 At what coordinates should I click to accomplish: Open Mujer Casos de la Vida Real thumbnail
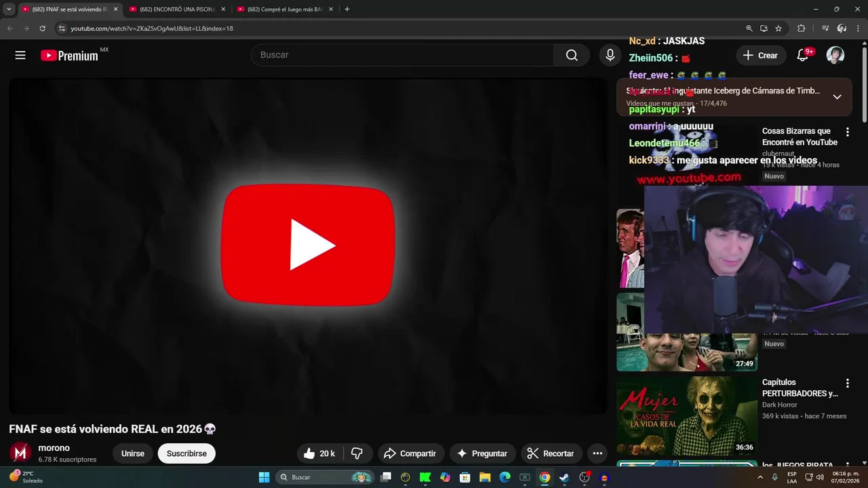point(686,416)
